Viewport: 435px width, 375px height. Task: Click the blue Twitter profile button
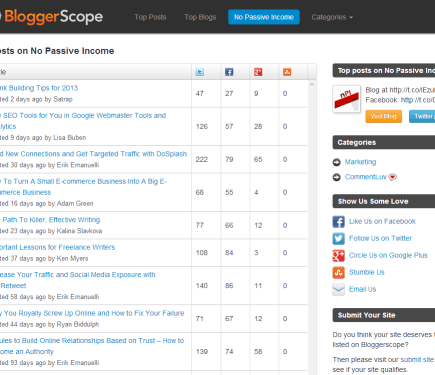(x=422, y=116)
